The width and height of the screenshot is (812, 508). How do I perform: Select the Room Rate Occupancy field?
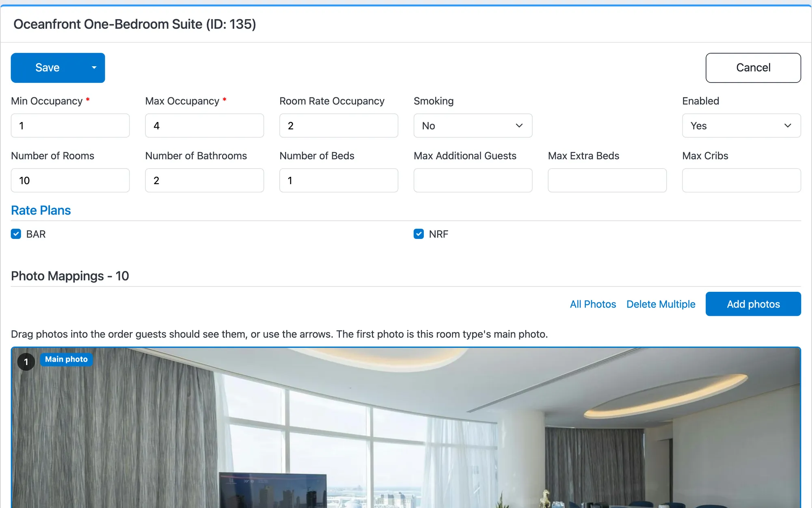[339, 126]
